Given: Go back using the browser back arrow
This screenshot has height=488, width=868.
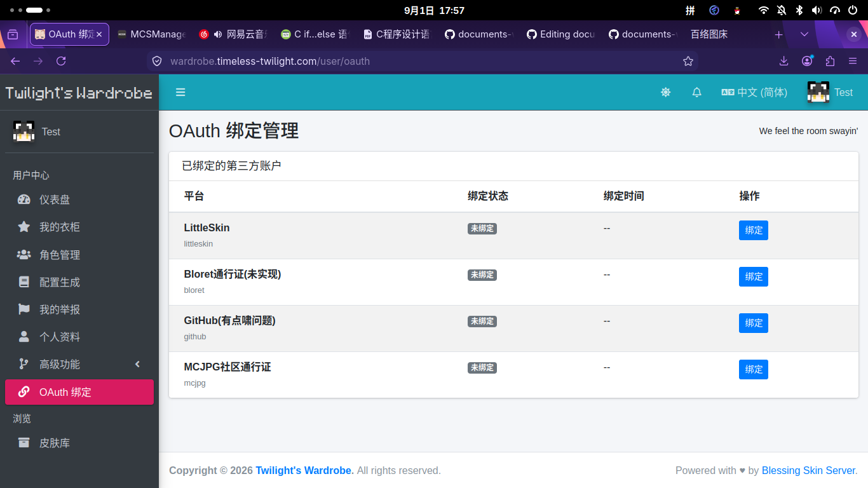Looking at the screenshot, I should pos(15,61).
